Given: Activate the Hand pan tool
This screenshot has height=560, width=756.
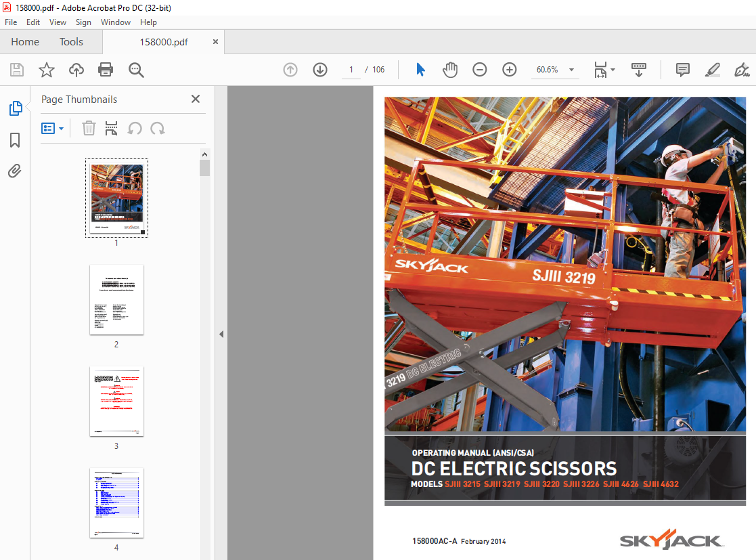Looking at the screenshot, I should click(450, 70).
